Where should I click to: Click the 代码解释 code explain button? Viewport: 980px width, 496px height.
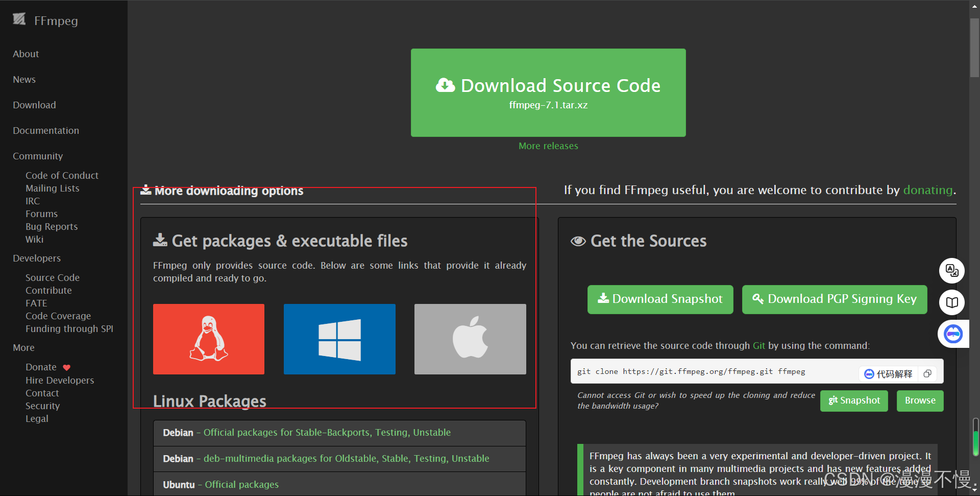point(889,374)
